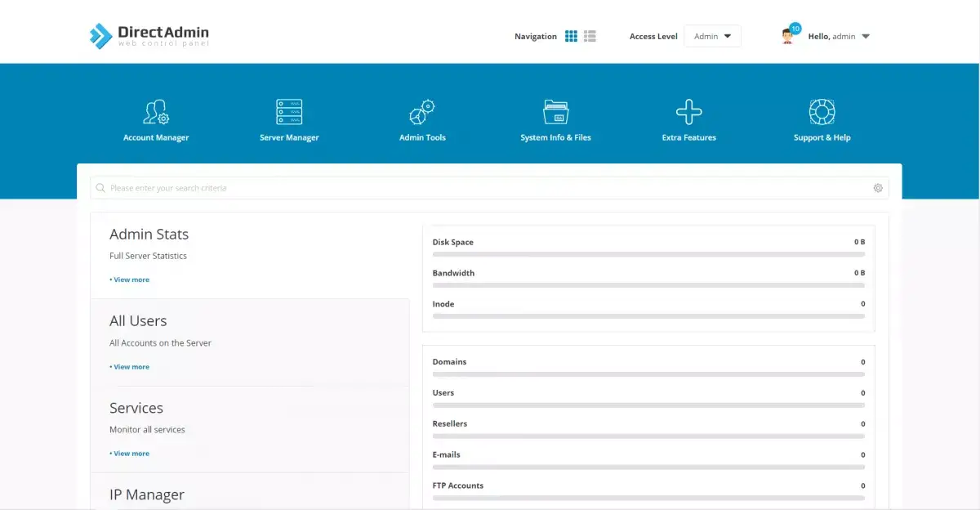
Task: Click View more under Services
Action: coord(130,454)
